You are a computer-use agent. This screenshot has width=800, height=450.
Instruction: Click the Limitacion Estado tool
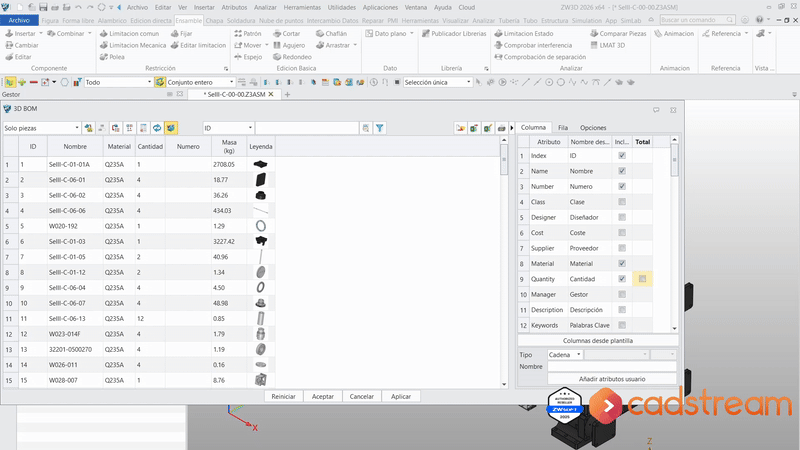[523, 33]
